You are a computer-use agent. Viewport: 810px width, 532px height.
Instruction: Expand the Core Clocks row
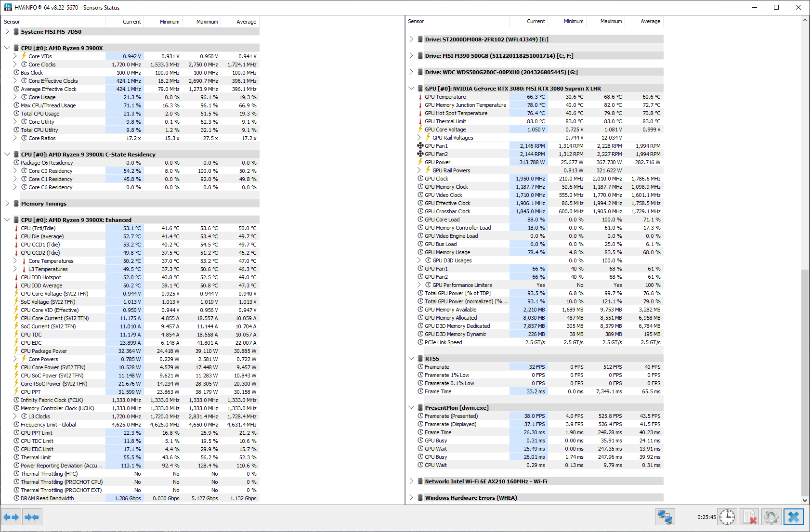click(x=15, y=65)
